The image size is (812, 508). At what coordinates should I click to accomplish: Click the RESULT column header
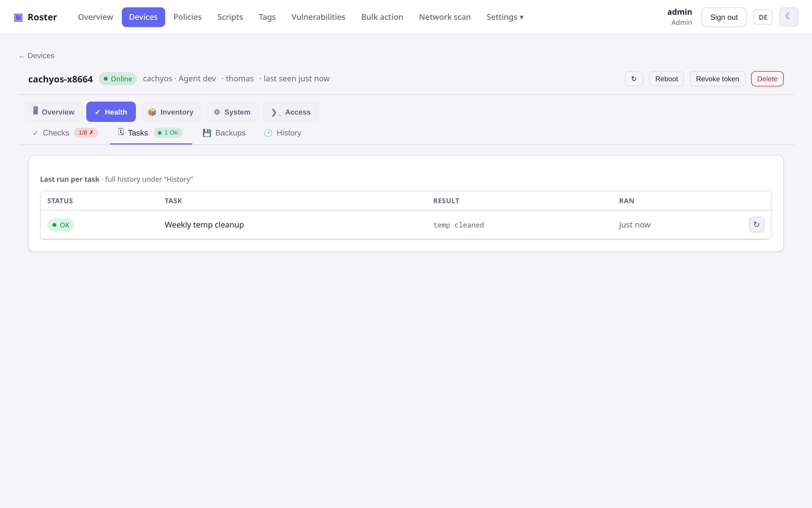[446, 201]
